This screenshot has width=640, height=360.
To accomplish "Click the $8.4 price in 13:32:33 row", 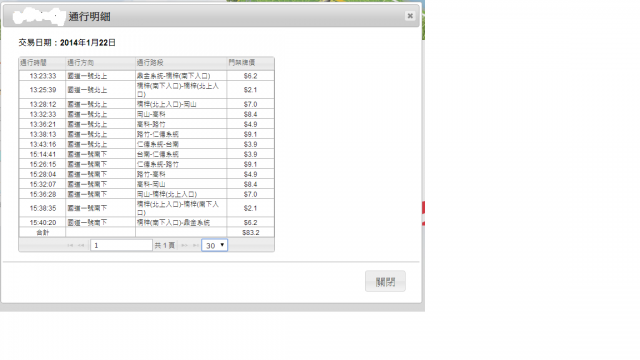I will coord(250,114).
